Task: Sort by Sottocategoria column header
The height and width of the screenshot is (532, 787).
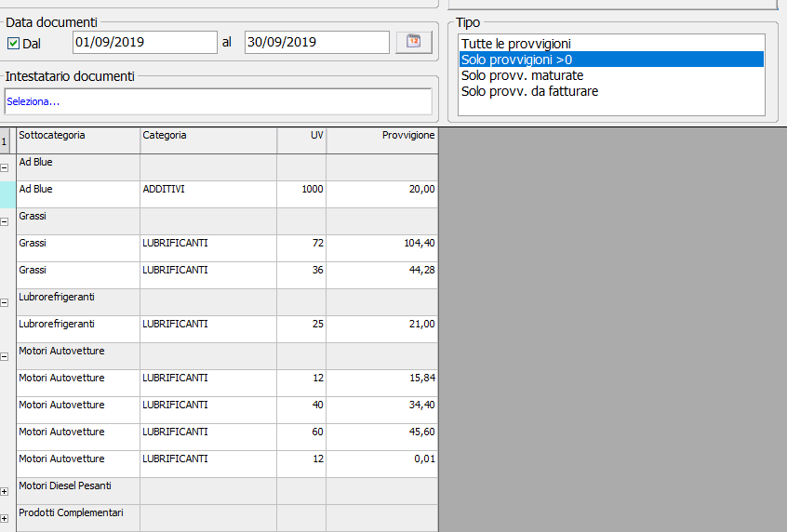Action: 78,140
